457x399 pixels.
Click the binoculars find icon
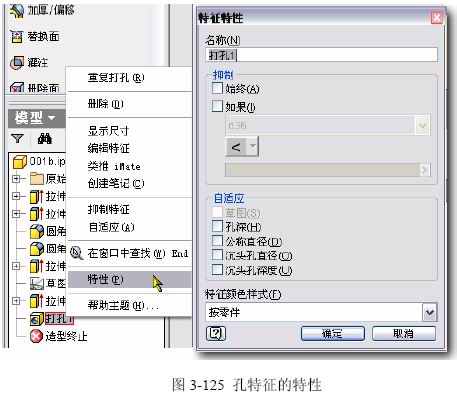pos(44,138)
